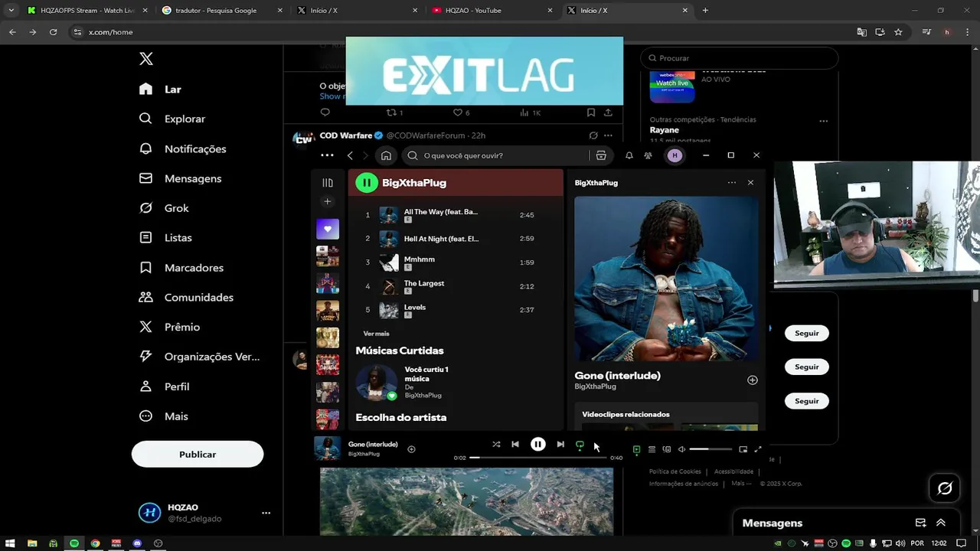
Task: Open Spotify friend activity icon
Action: click(648, 155)
